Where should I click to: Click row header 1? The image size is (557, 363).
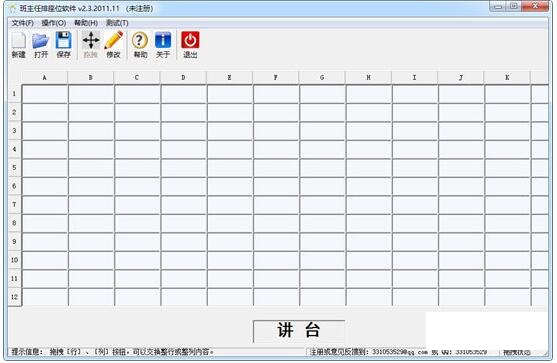pyautogui.click(x=15, y=94)
